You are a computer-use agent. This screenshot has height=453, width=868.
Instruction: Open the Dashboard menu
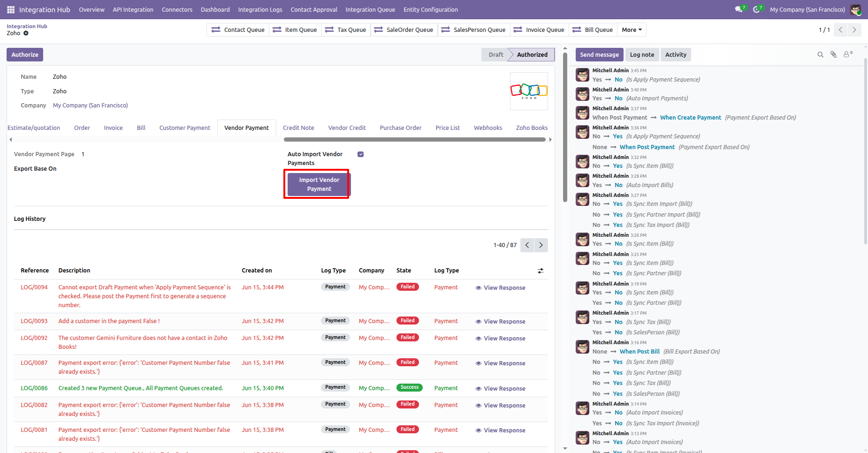(x=215, y=9)
